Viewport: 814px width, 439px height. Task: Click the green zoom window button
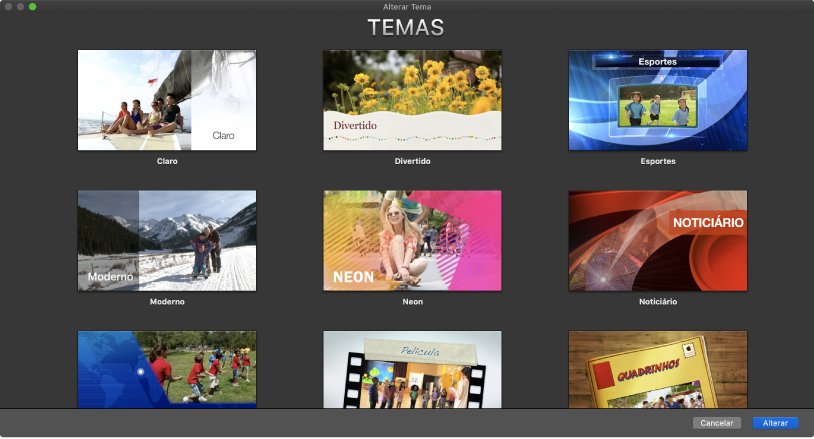pyautogui.click(x=32, y=6)
